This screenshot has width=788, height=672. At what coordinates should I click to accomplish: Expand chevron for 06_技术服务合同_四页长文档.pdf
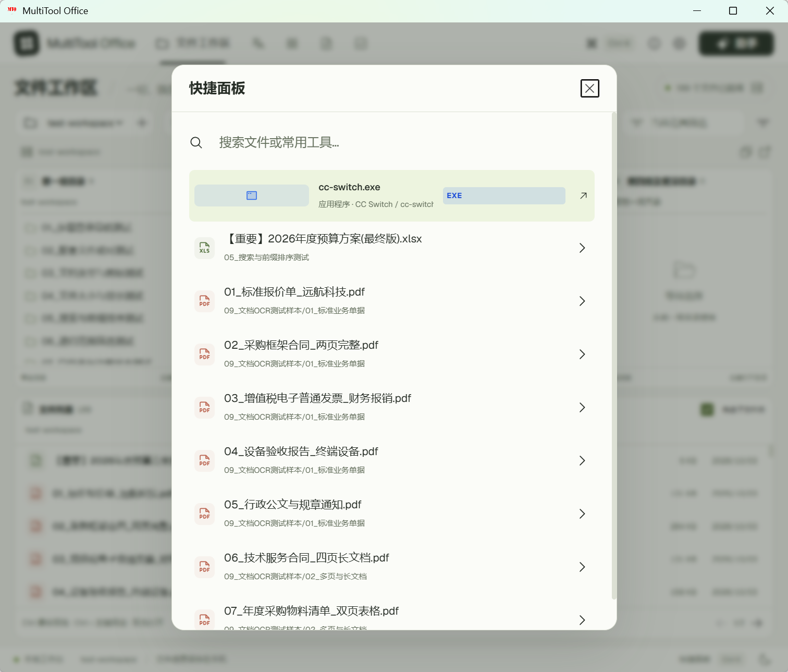[582, 567]
